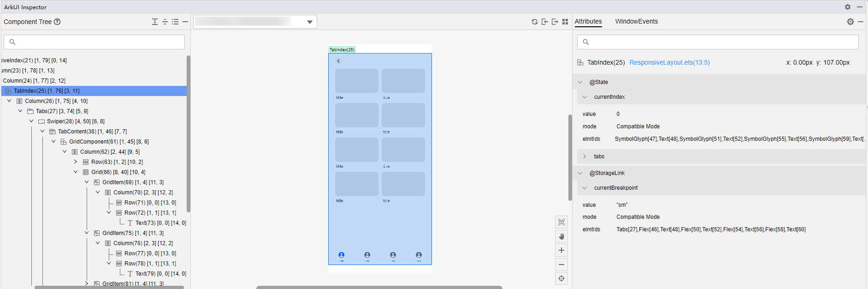Click the collapse all tree nodes icon
Screen dimensions: 868x289
coord(165,22)
